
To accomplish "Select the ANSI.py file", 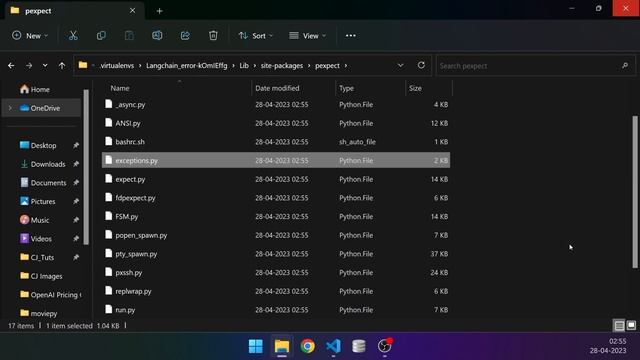I will coord(276,123).
